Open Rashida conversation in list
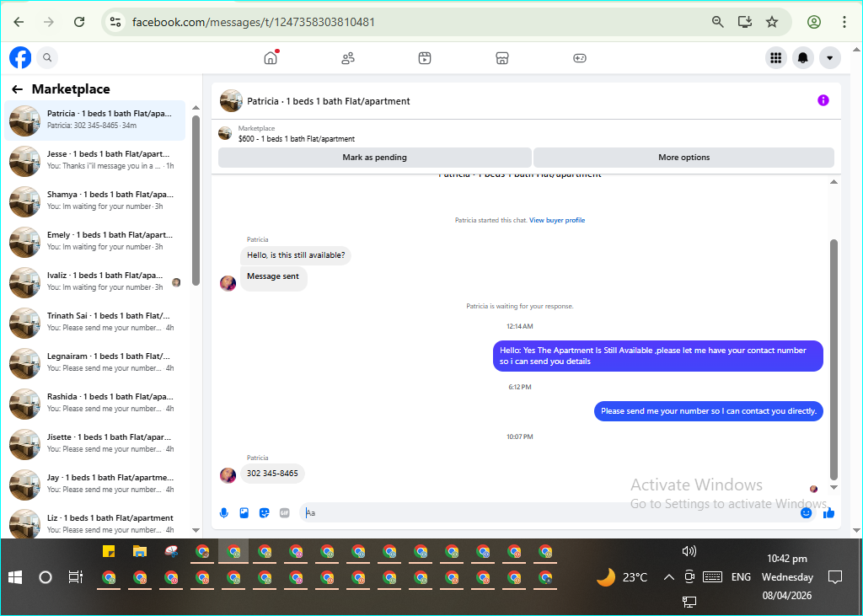This screenshot has height=616, width=863. [x=94, y=403]
